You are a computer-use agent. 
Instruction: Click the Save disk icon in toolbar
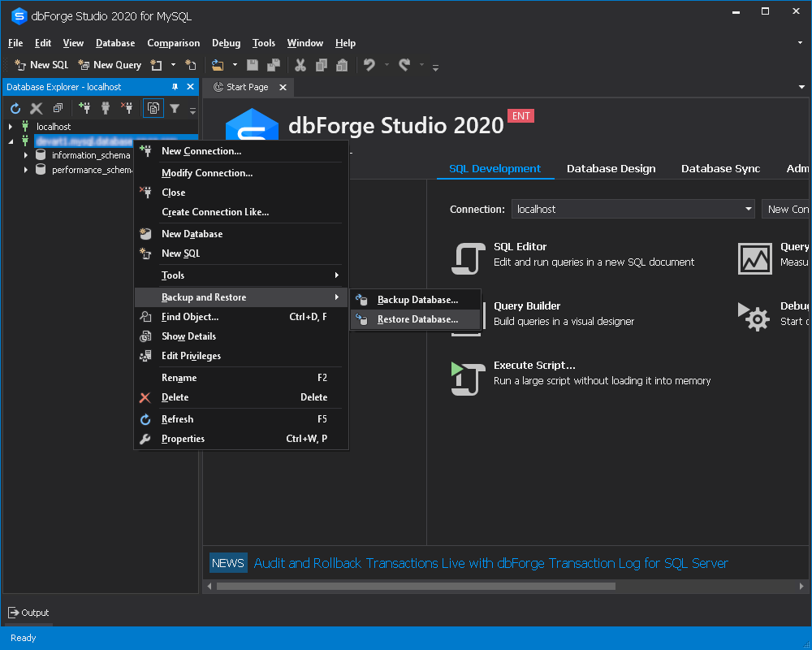[x=253, y=65]
